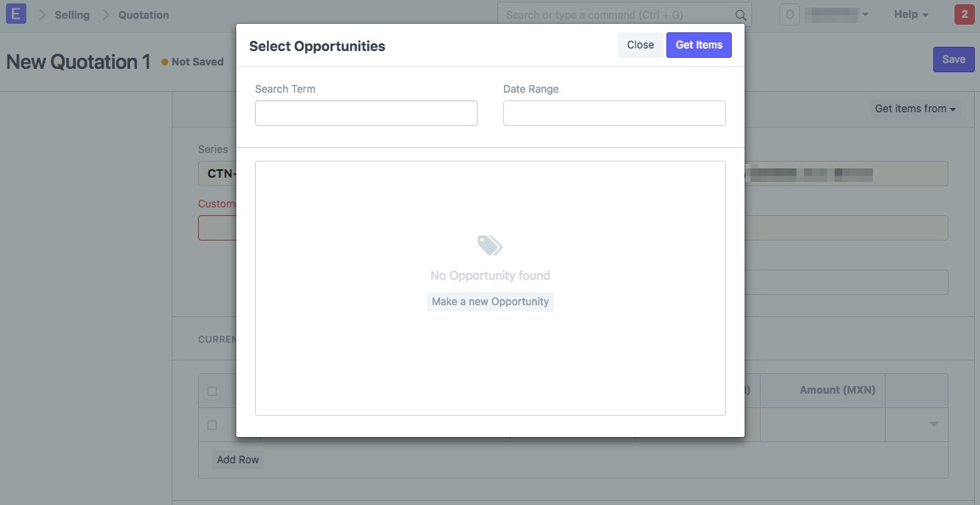
Task: Click the Date Range field
Action: click(614, 112)
